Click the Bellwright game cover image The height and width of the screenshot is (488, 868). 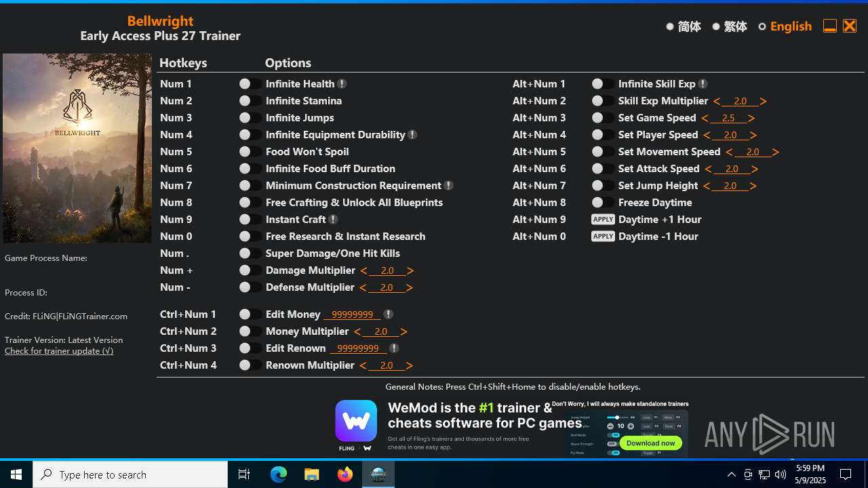coord(77,148)
